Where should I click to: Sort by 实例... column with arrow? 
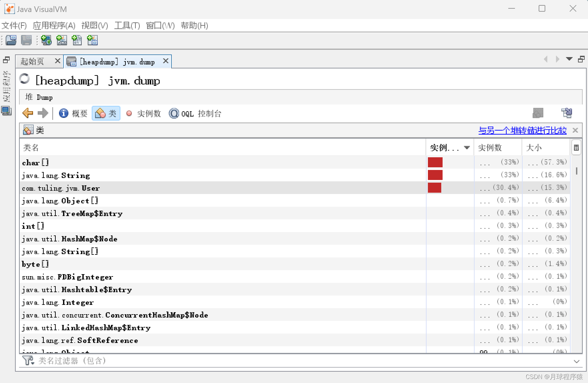pos(450,148)
